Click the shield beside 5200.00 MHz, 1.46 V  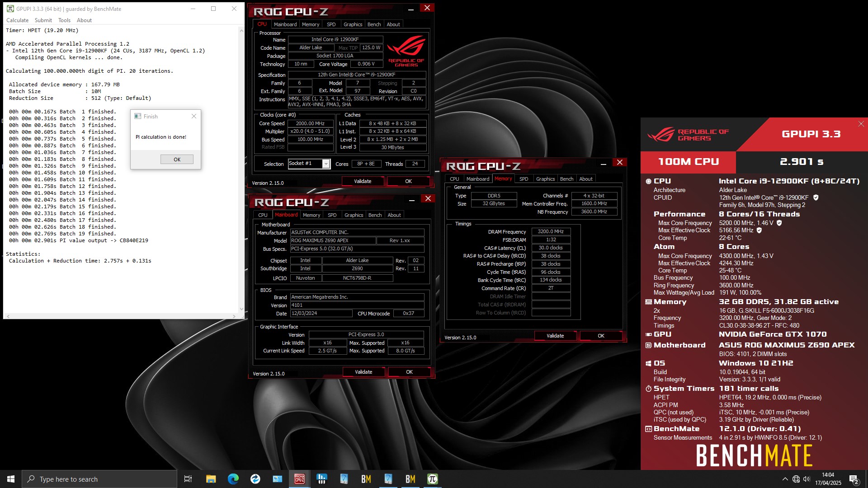click(779, 223)
